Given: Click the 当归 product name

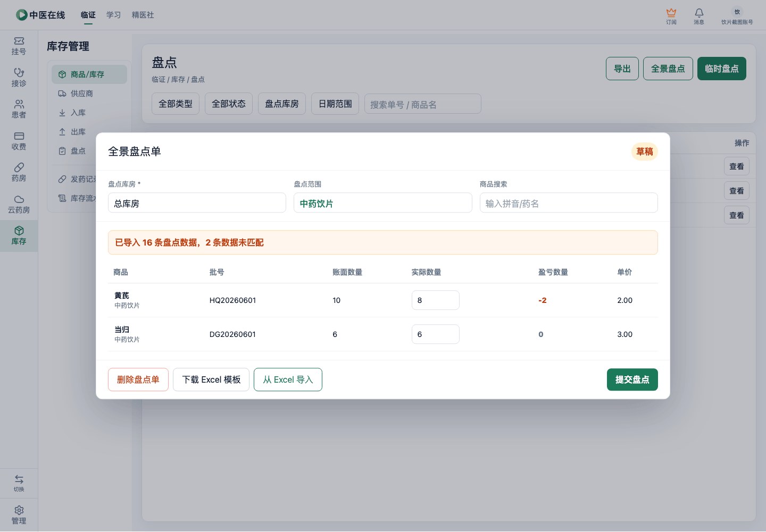Looking at the screenshot, I should (122, 330).
